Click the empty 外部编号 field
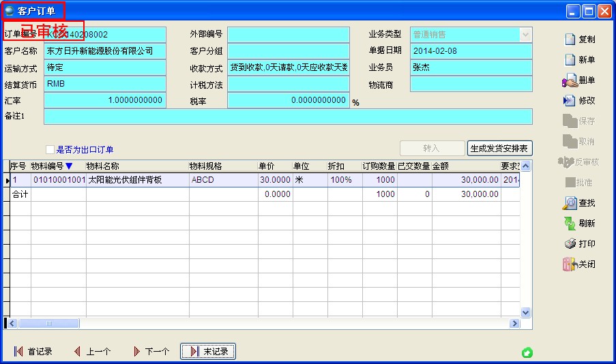616x364 pixels. [x=289, y=35]
